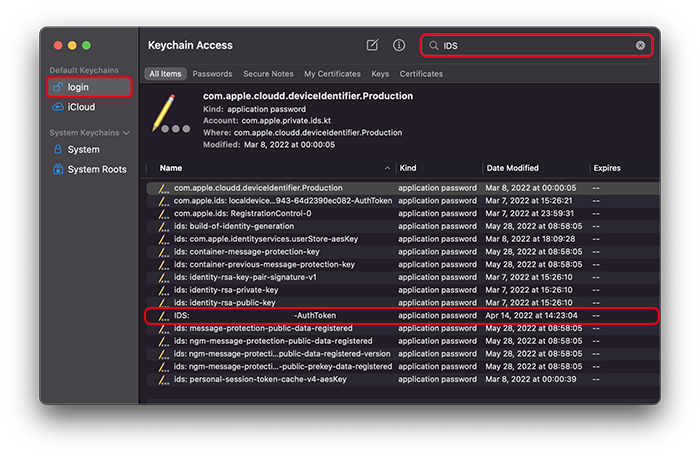The width and height of the screenshot is (700, 457).
Task: Select ids: identity-rsa-key-pair-signature-v1 row
Action: pos(403,277)
